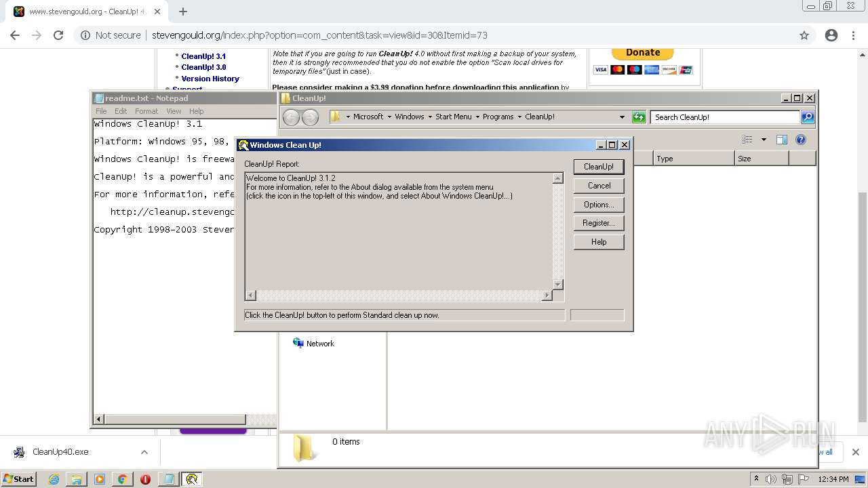Click the Register... button
Image resolution: width=868 pixels, height=488 pixels.
[599, 223]
